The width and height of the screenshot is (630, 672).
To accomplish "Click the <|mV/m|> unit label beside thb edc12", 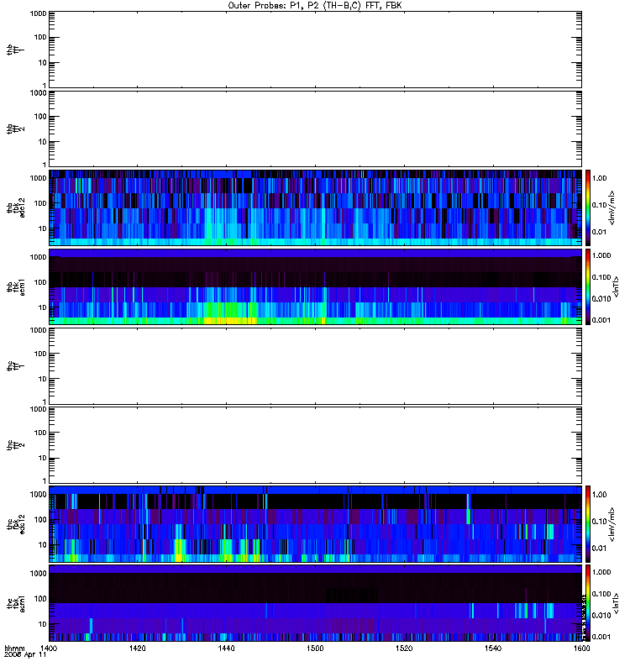I will [x=612, y=207].
